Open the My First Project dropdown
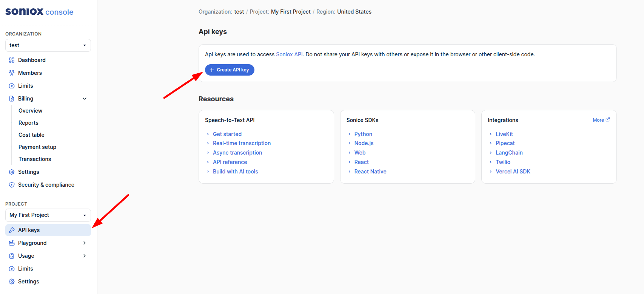Image resolution: width=644 pixels, height=294 pixels. tap(48, 215)
